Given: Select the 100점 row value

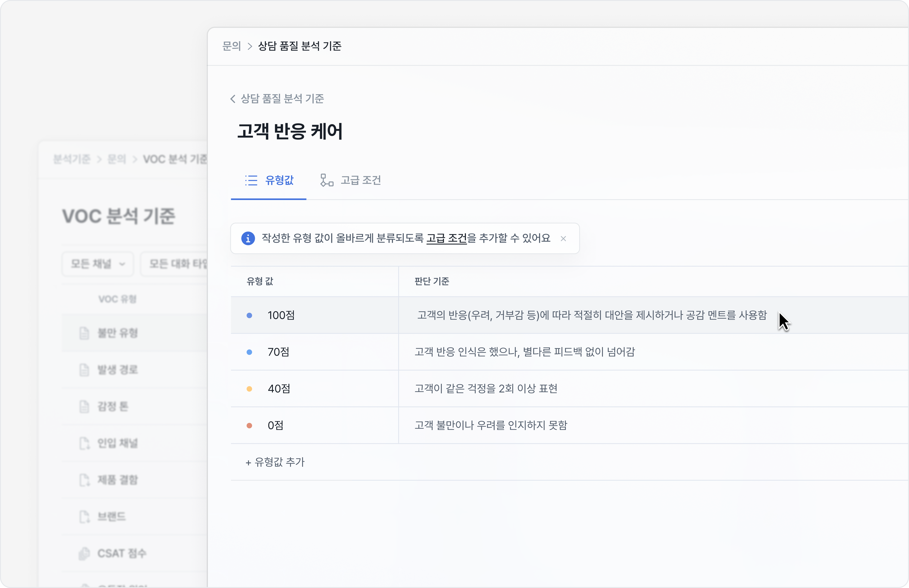Looking at the screenshot, I should (281, 315).
